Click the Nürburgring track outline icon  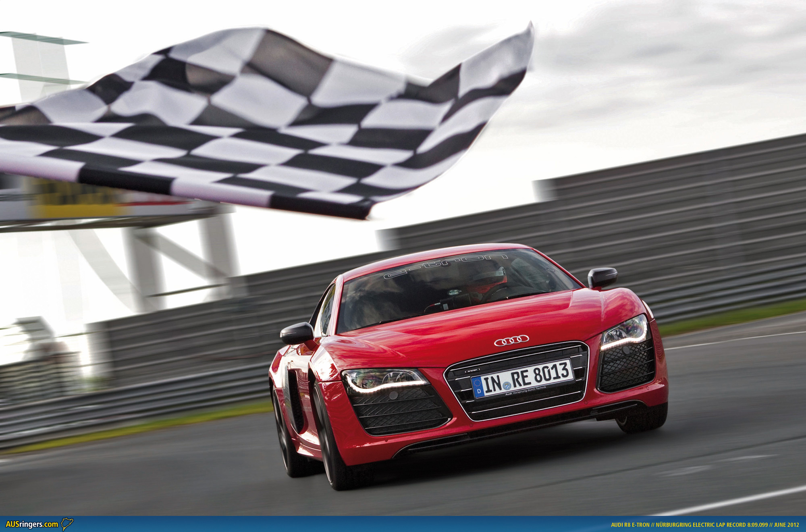tap(67, 524)
